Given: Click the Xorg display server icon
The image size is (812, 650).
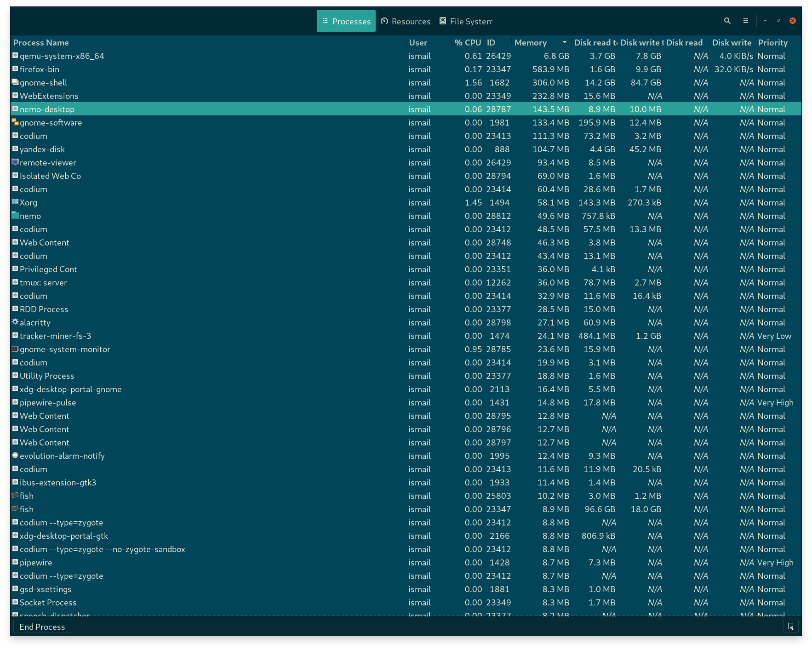Looking at the screenshot, I should pyautogui.click(x=15, y=202).
